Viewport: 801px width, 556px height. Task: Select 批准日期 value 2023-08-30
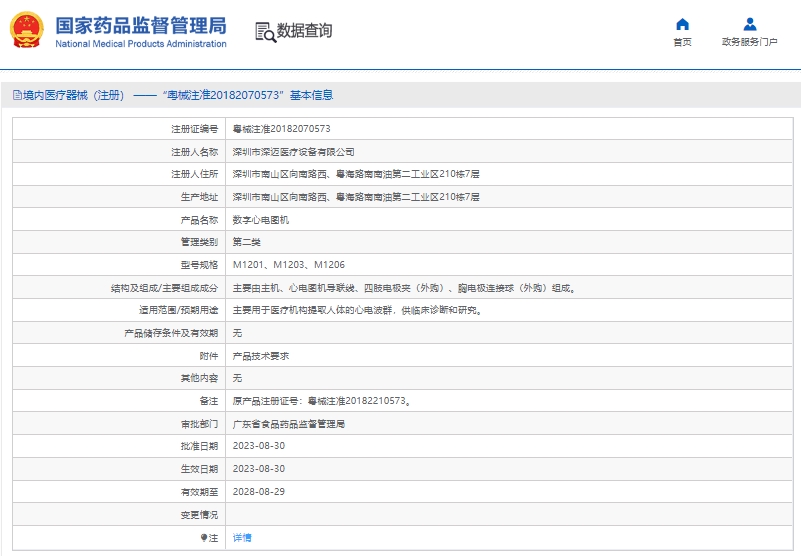(x=258, y=446)
